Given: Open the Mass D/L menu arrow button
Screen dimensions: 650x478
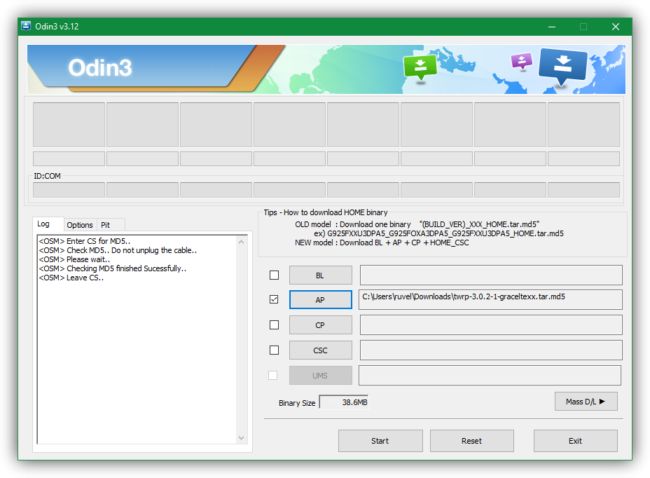Looking at the screenshot, I should [586, 402].
